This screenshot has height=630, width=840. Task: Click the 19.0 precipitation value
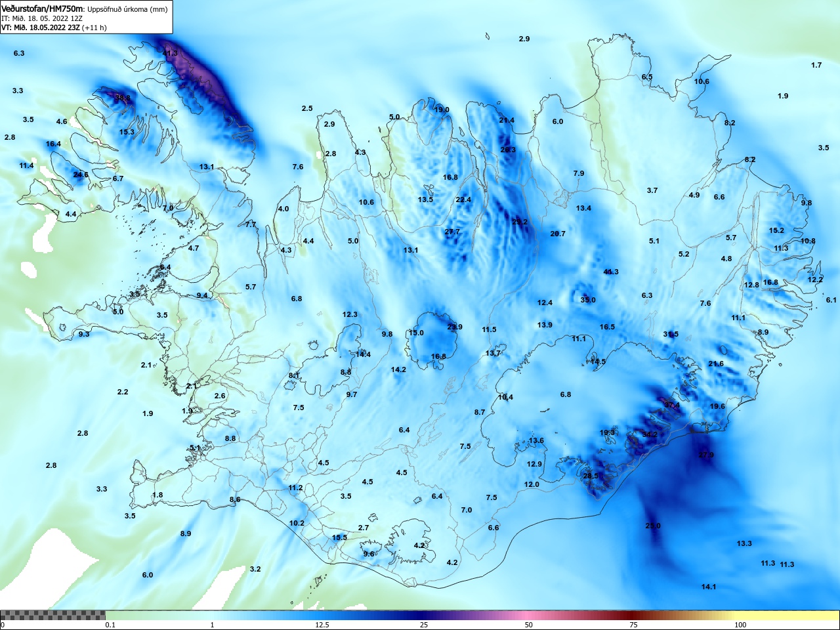tap(442, 110)
